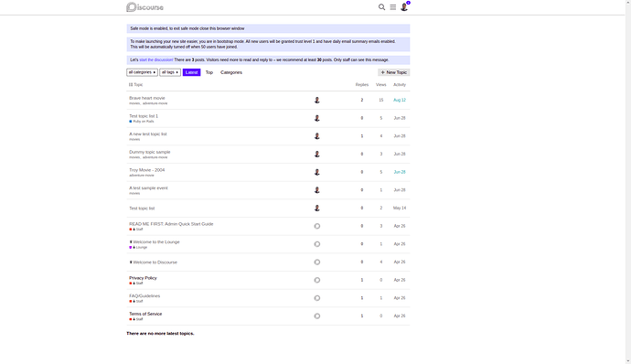Click the notification badge on user avatar
This screenshot has width=631, height=364.
click(x=408, y=3)
